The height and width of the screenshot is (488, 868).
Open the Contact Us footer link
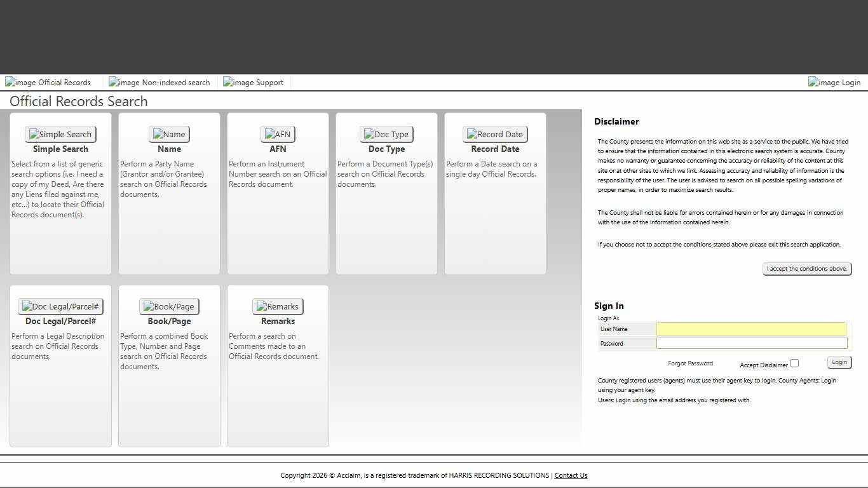pos(571,475)
